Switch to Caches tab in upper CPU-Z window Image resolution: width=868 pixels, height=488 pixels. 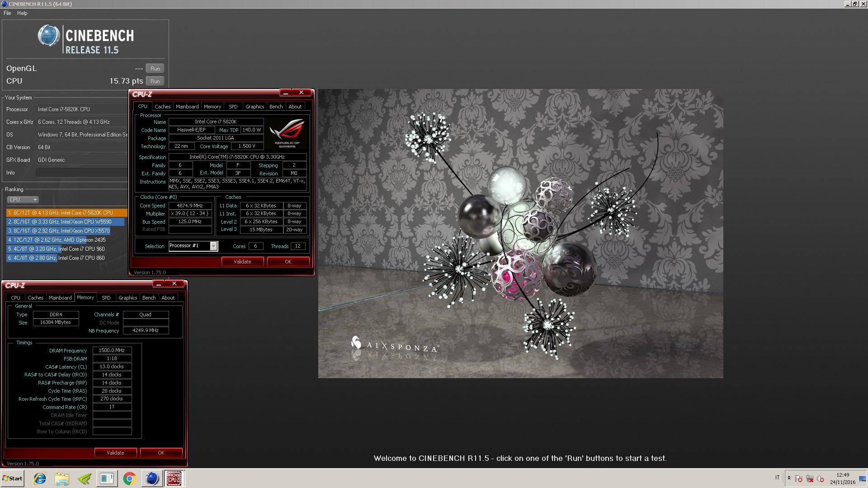(163, 107)
